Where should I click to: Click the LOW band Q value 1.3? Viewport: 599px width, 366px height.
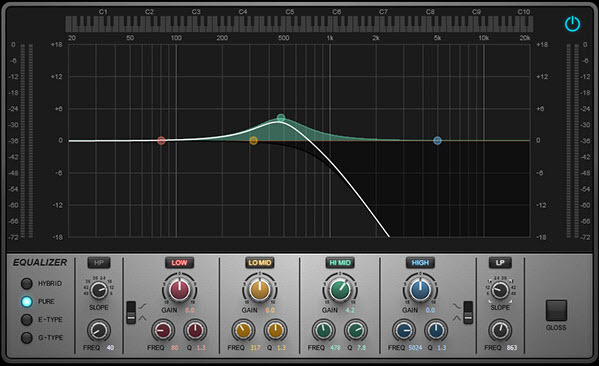click(x=201, y=348)
